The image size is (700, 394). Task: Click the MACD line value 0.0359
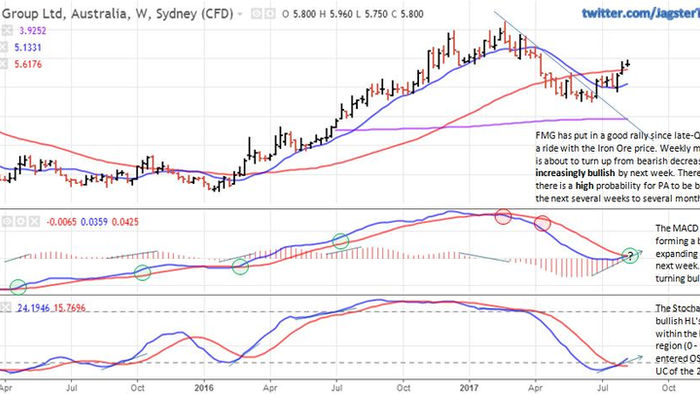click(x=94, y=222)
